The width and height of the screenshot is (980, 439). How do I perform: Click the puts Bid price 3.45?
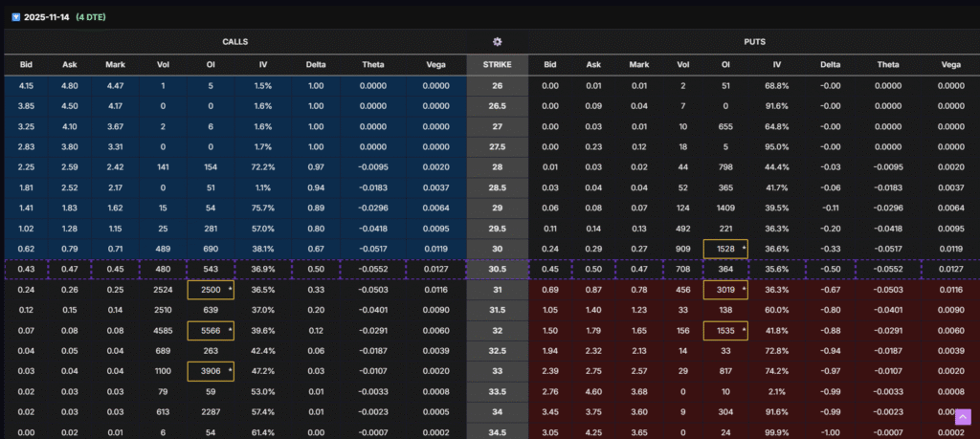pyautogui.click(x=549, y=410)
